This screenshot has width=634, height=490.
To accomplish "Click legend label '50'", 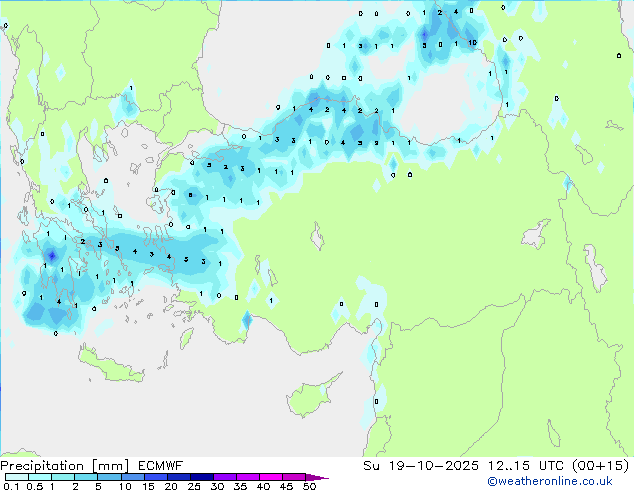I will tap(309, 486).
